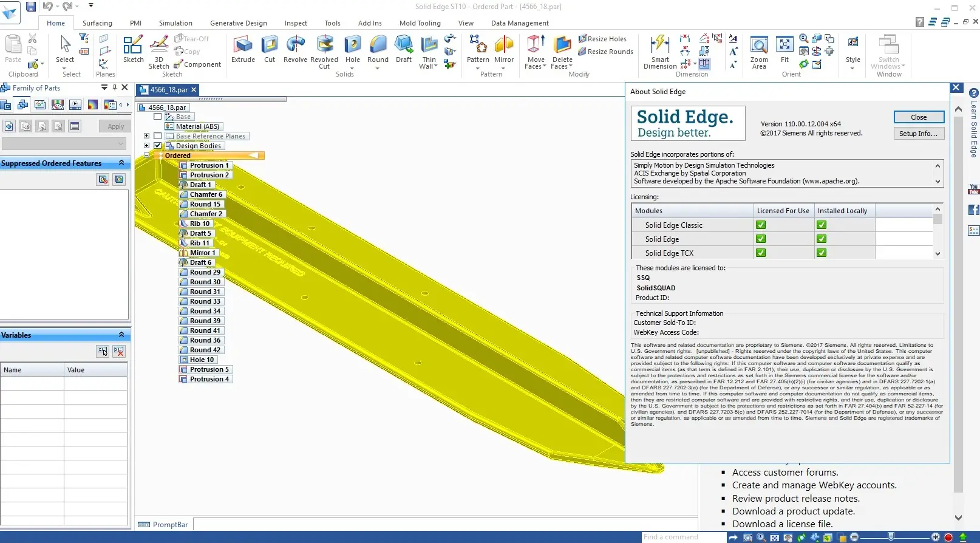Select the Extrude tool
Viewport: 980px width, 543px height.
(243, 49)
